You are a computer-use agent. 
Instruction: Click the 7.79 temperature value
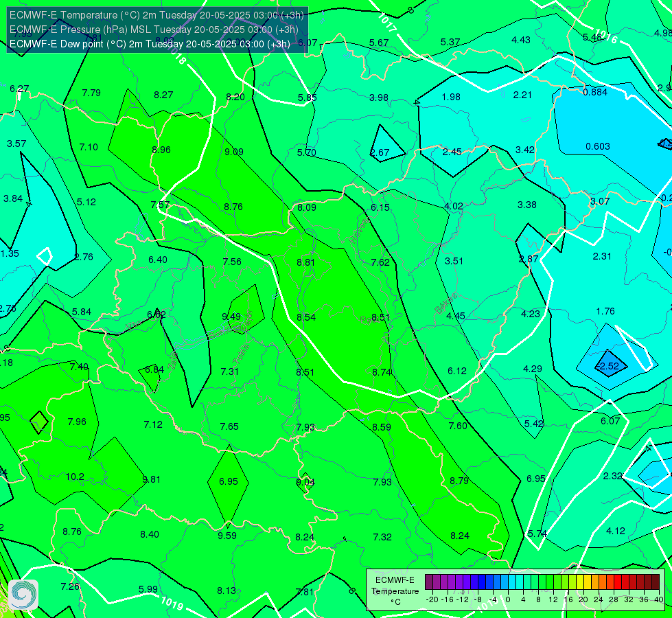tap(91, 93)
